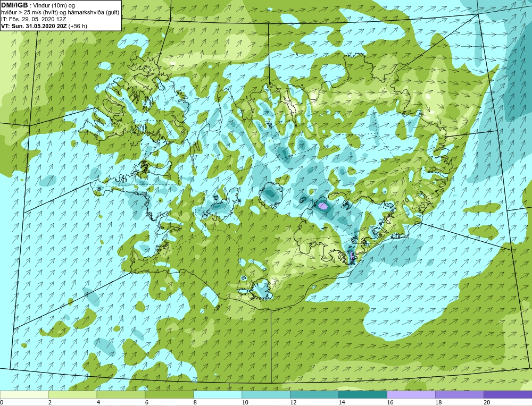Click the 14–16 m/s dark teal legend swatch
532x406 pixels.
point(363,395)
